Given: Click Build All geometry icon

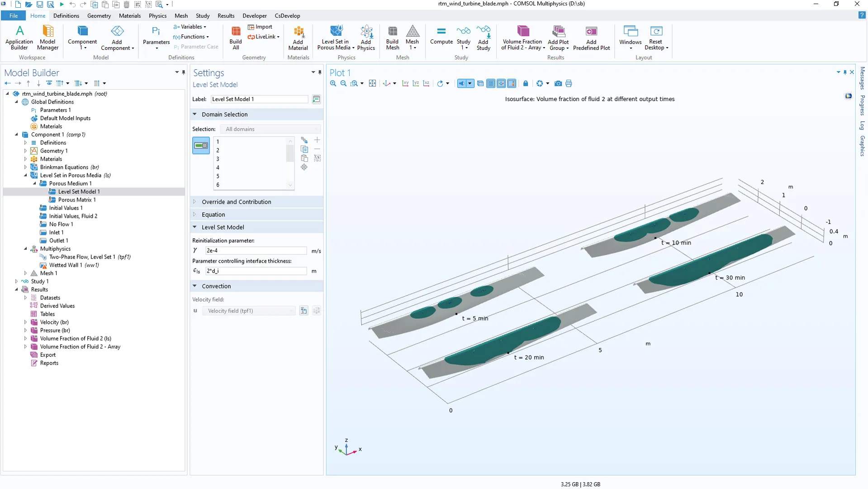Looking at the screenshot, I should [235, 37].
